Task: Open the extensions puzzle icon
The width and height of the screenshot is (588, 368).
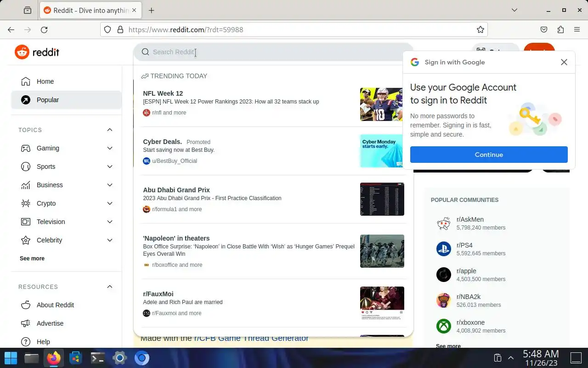Action: click(560, 29)
